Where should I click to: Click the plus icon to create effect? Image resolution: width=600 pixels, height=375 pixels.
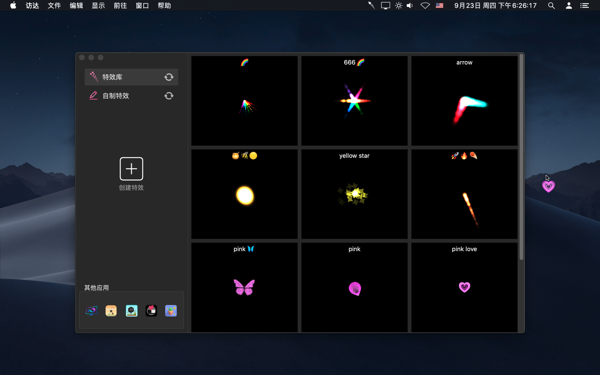tap(131, 169)
